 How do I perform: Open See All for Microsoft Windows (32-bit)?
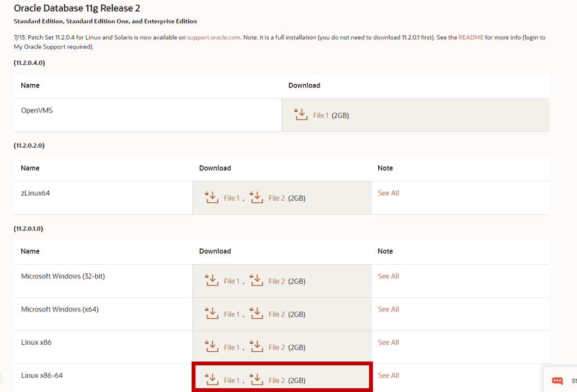click(x=388, y=276)
